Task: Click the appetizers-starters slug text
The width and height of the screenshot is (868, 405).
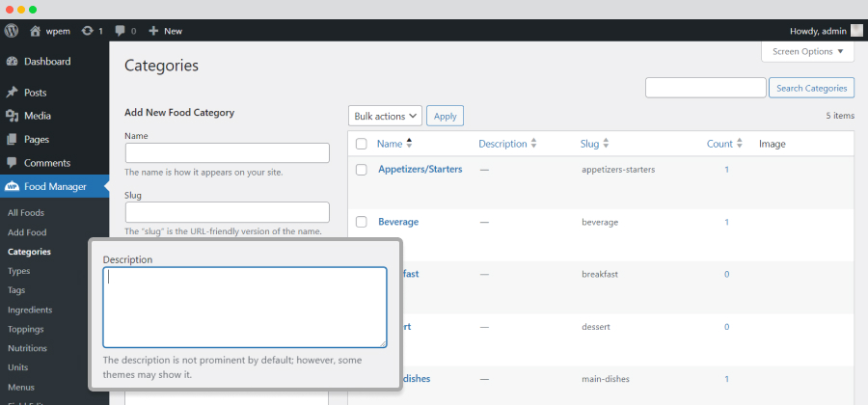Action: [618, 170]
